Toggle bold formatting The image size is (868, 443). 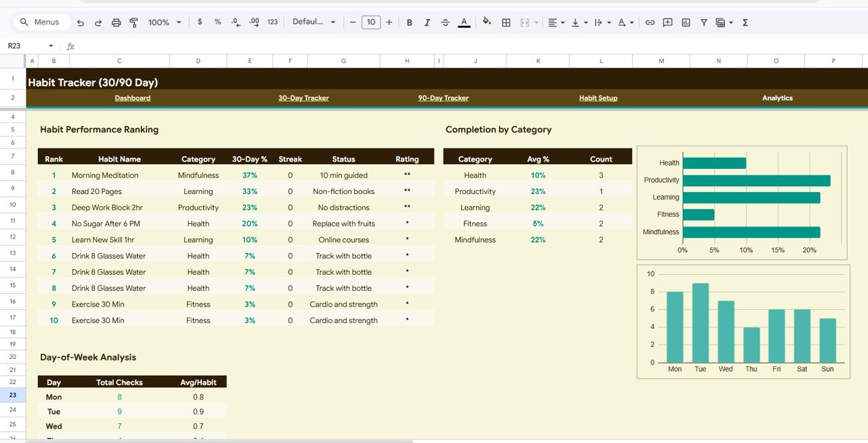coord(409,22)
